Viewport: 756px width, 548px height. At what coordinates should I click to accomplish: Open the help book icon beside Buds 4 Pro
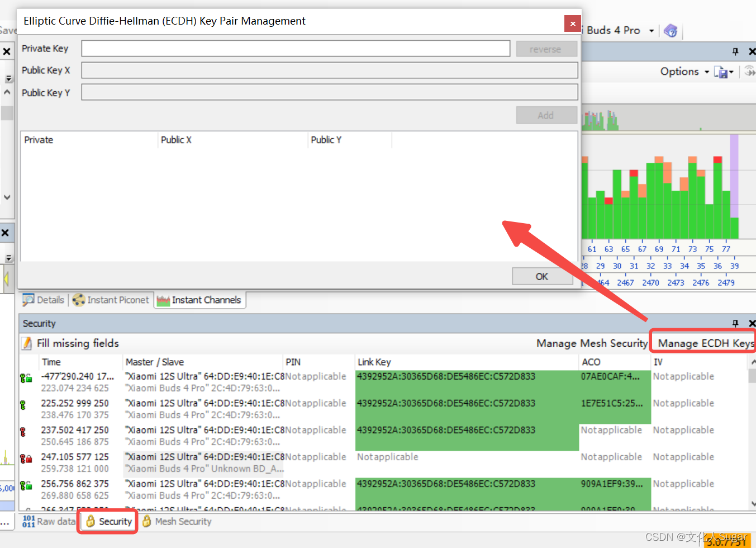(x=671, y=31)
